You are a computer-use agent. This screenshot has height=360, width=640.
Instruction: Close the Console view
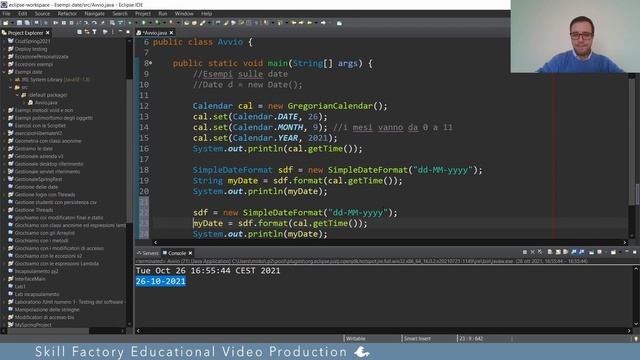(x=190, y=253)
